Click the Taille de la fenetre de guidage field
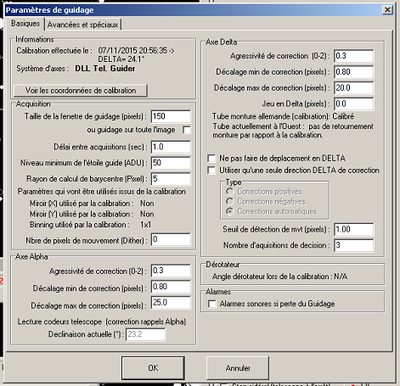Image resolution: width=400 pixels, height=386 pixels. click(x=171, y=116)
